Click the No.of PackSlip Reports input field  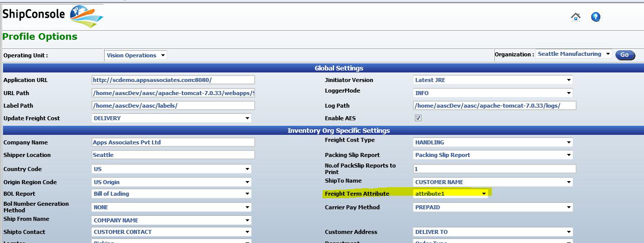pos(494,169)
